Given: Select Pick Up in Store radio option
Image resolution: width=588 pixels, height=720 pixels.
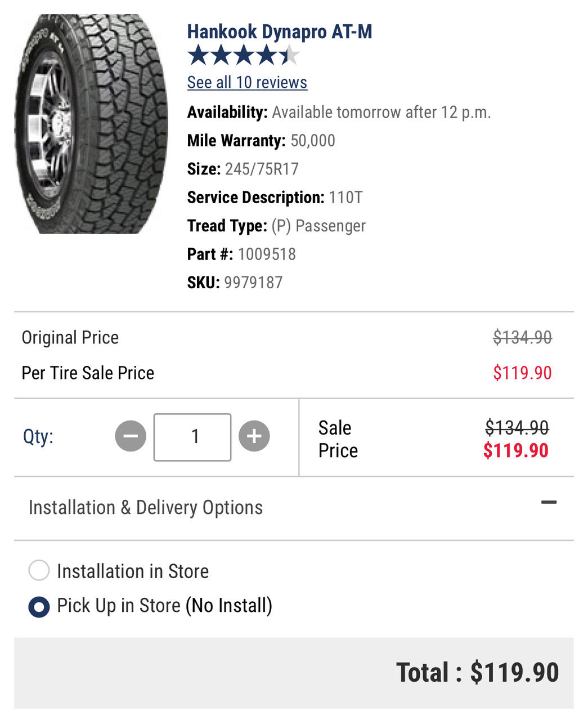Looking at the screenshot, I should point(39,607).
